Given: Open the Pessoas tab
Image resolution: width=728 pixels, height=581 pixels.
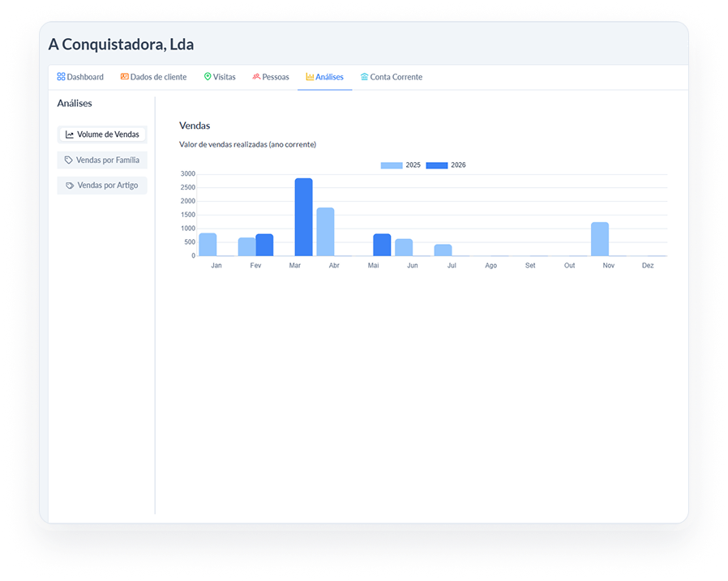Looking at the screenshot, I should pyautogui.click(x=271, y=77).
